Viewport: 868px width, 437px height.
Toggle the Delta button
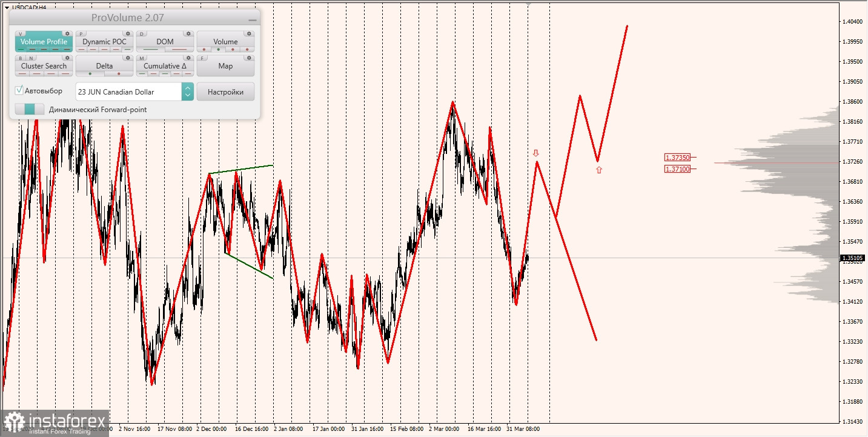point(104,65)
